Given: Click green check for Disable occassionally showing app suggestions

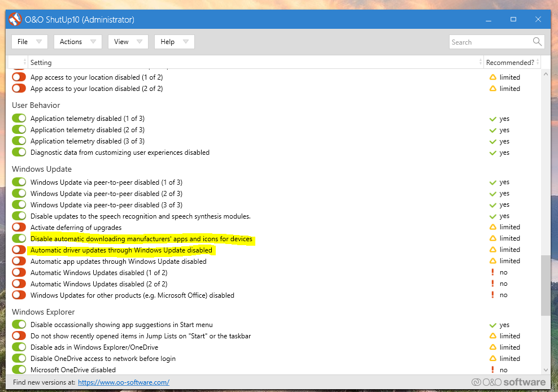Looking at the screenshot, I should tap(493, 325).
